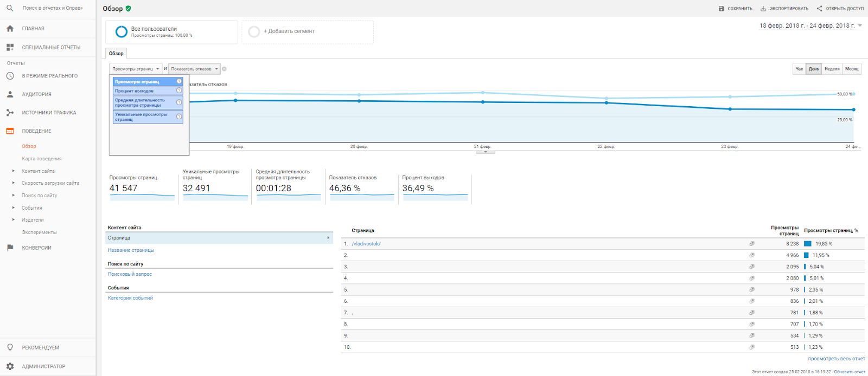Expand the Издатели sidebar section

click(14, 220)
